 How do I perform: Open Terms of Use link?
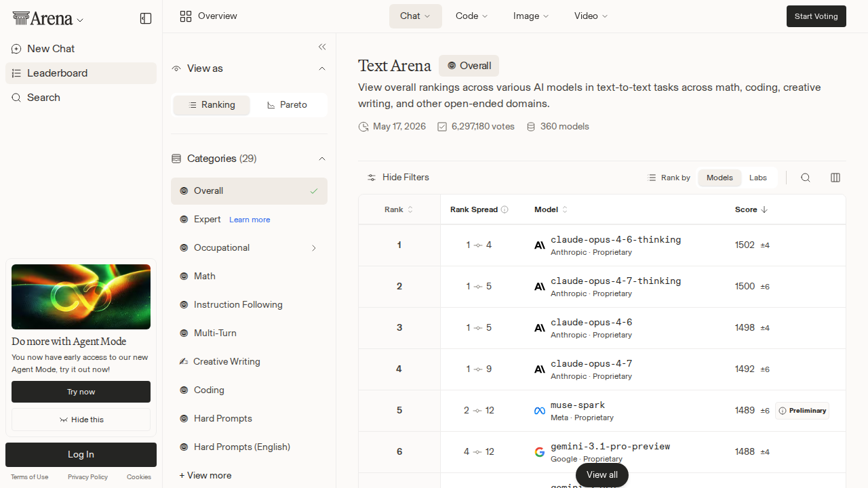(x=29, y=477)
